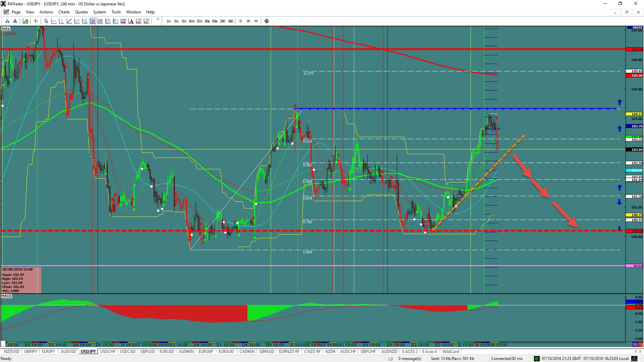Open the GBPJPY symbol tab
Image resolution: width=644 pixels, height=362 pixels.
tap(31, 352)
